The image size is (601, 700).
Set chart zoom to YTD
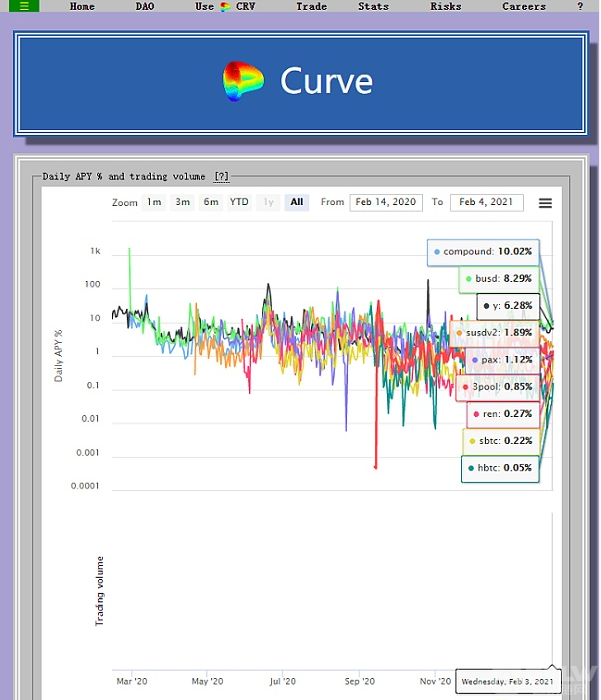239,202
